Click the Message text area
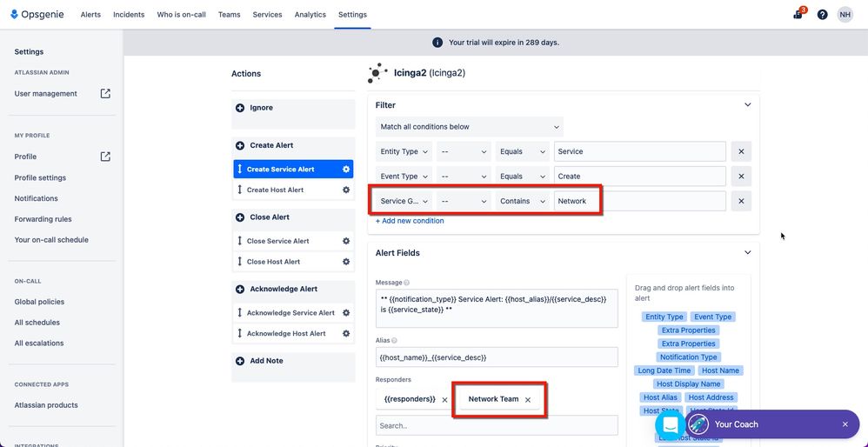The width and height of the screenshot is (868, 447). click(x=497, y=308)
